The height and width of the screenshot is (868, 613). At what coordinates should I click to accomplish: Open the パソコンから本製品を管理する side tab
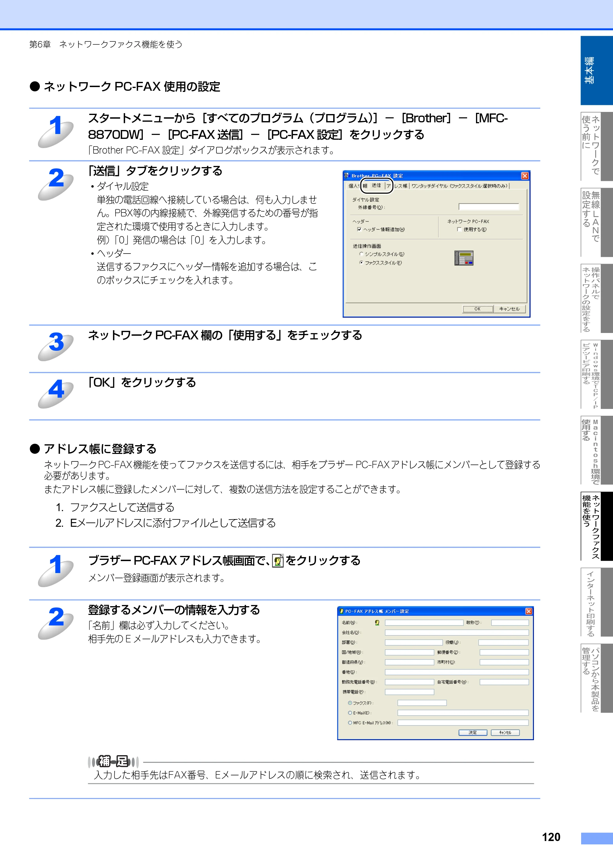[x=596, y=678]
